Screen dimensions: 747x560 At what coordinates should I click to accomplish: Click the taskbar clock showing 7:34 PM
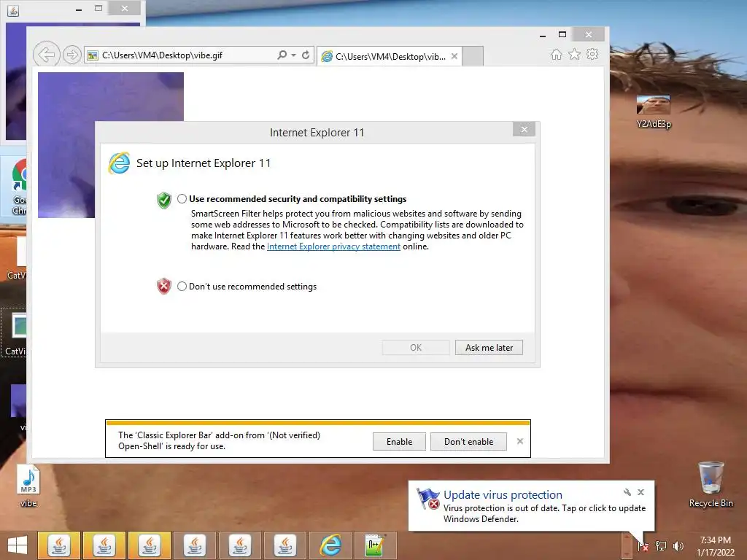pyautogui.click(x=715, y=546)
